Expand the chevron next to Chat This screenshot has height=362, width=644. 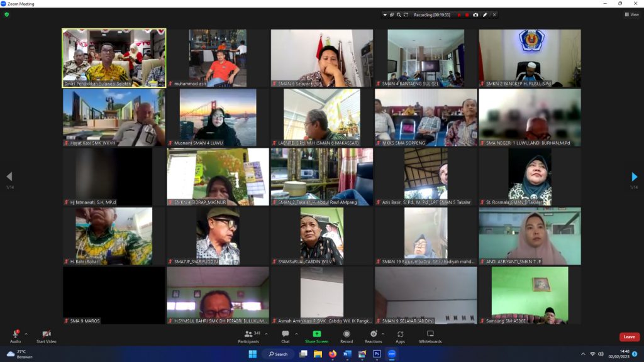(x=296, y=334)
